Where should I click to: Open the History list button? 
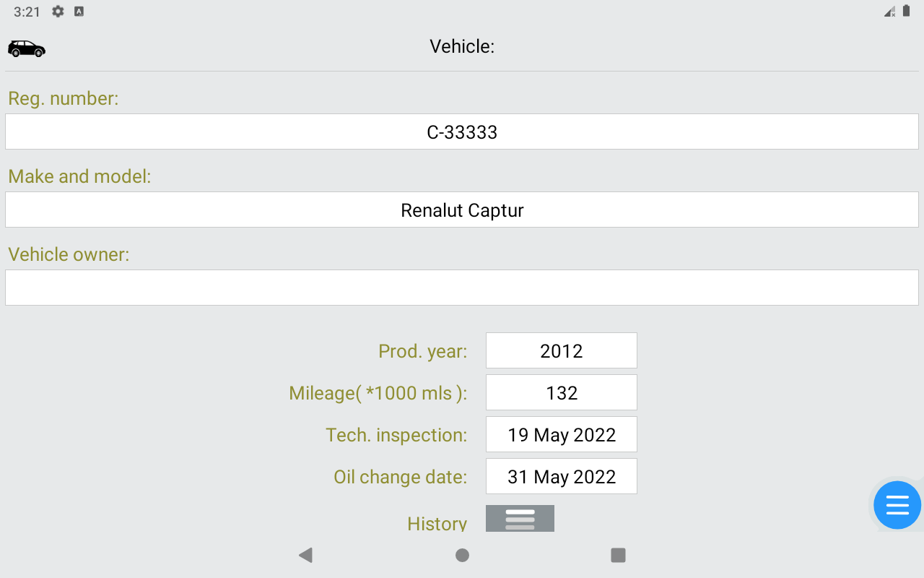click(x=520, y=519)
